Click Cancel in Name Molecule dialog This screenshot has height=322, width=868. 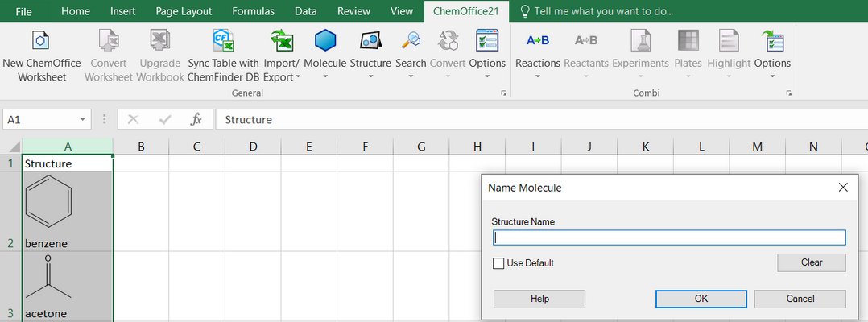(800, 299)
